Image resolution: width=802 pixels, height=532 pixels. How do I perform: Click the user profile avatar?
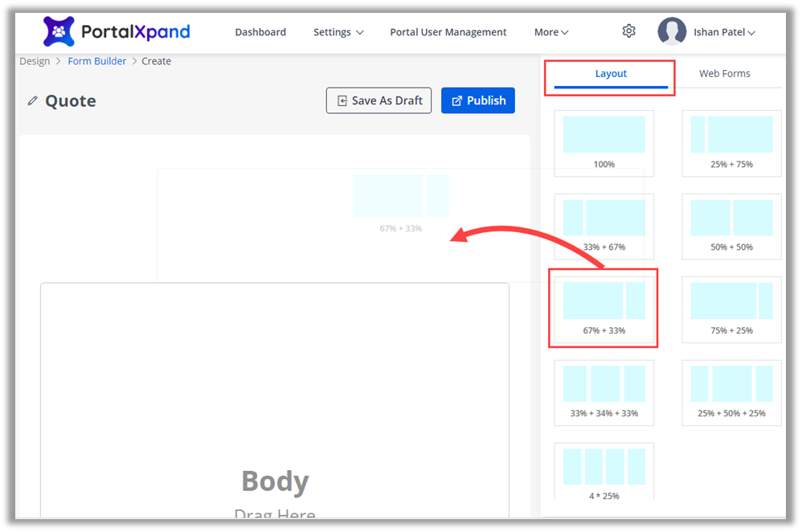click(x=672, y=32)
